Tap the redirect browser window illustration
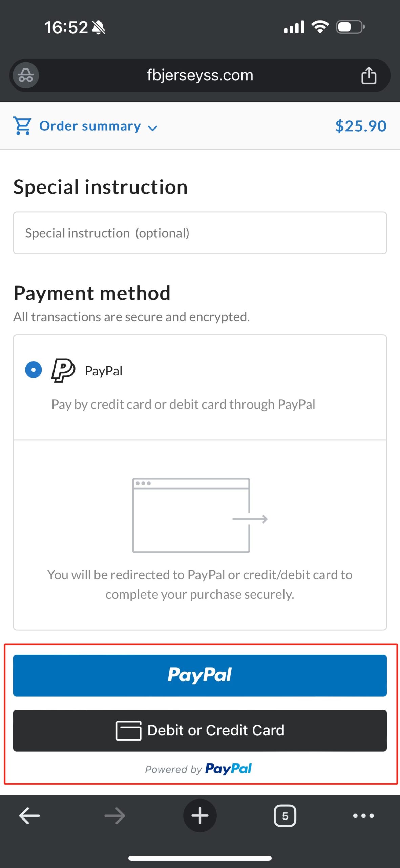The height and width of the screenshot is (868, 400). tap(200, 515)
